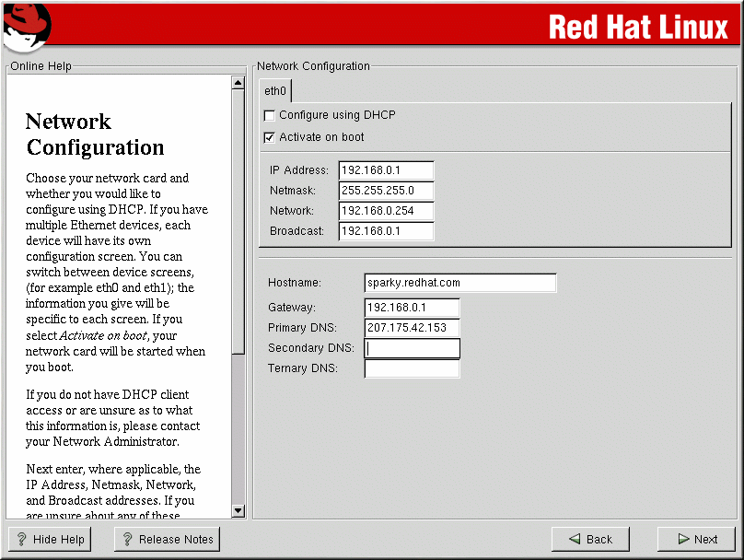Click the right arrow icon on Next
Viewport: 744px width, 560px height.
(683, 540)
